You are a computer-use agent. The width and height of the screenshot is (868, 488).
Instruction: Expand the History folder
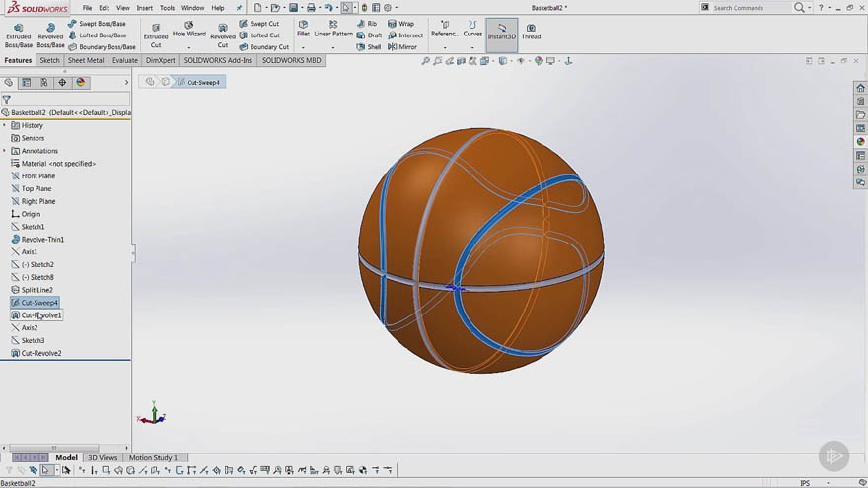pyautogui.click(x=4, y=125)
